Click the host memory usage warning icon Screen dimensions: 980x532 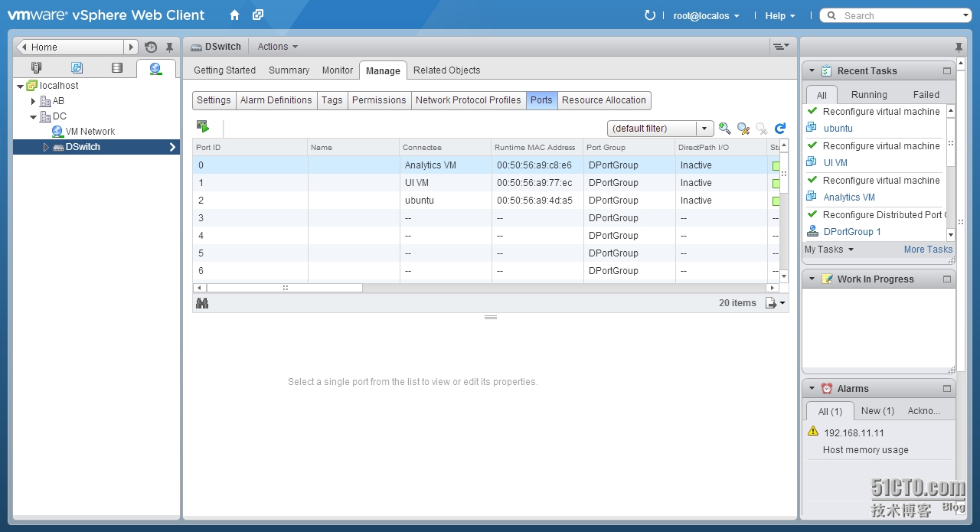[813, 432]
